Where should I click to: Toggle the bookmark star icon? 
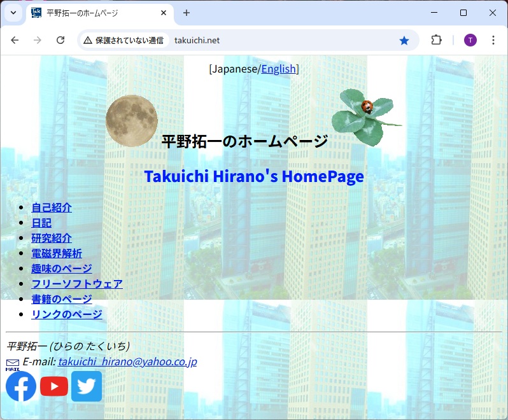(404, 41)
